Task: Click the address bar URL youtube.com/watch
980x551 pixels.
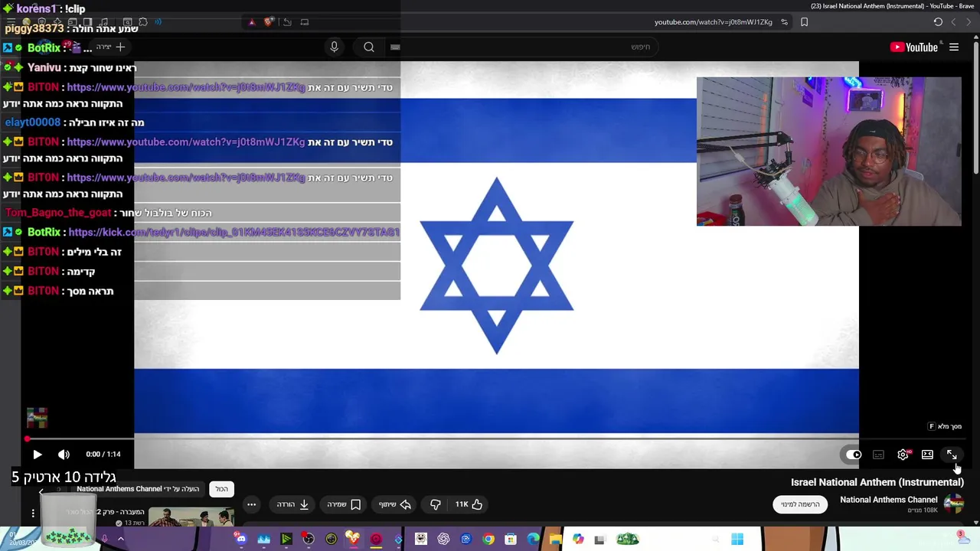Action: pos(713,22)
